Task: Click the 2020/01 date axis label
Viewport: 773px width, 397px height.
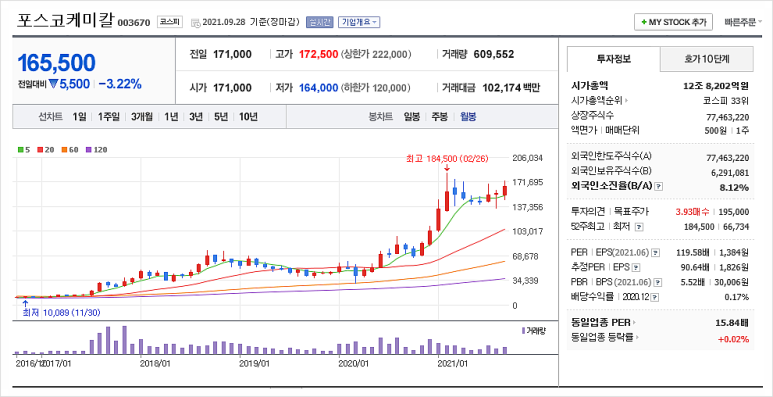Action: click(x=353, y=364)
